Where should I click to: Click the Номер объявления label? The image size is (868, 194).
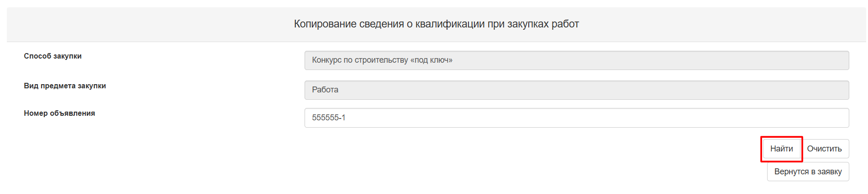tap(59, 113)
